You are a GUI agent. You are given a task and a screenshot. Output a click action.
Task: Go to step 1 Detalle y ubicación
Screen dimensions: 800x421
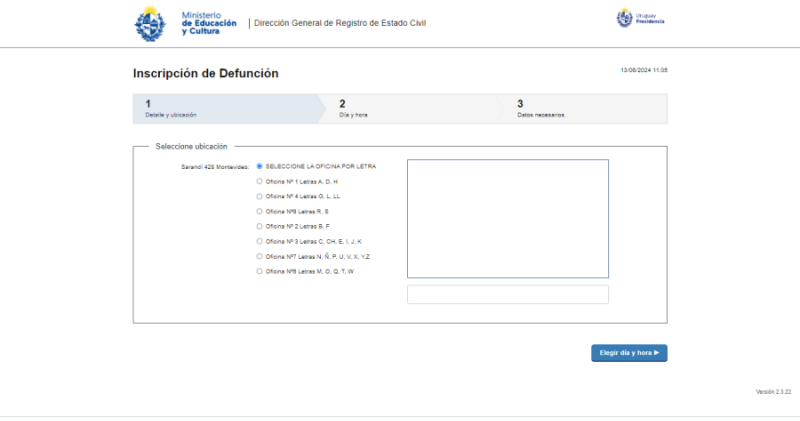tap(224, 108)
